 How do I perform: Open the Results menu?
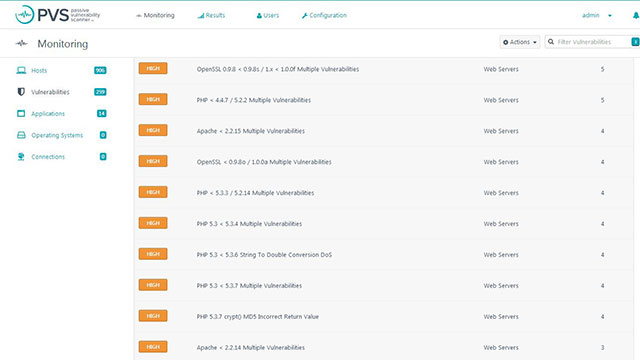[211, 16]
